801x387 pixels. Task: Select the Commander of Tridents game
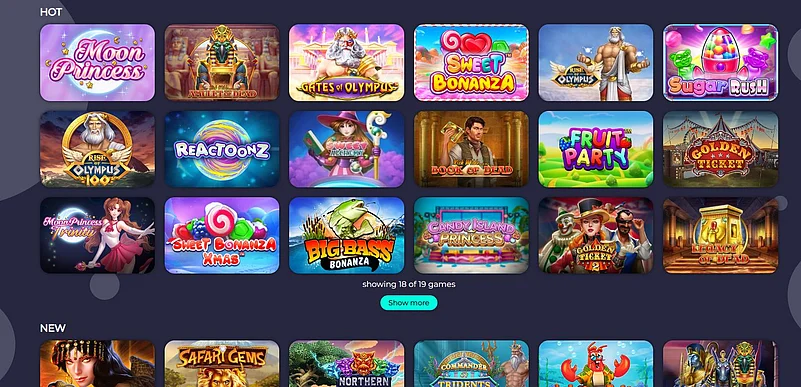point(471,364)
